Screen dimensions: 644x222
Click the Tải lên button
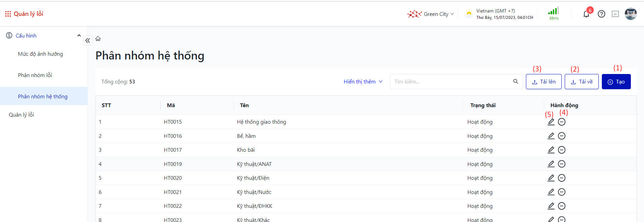(x=543, y=82)
